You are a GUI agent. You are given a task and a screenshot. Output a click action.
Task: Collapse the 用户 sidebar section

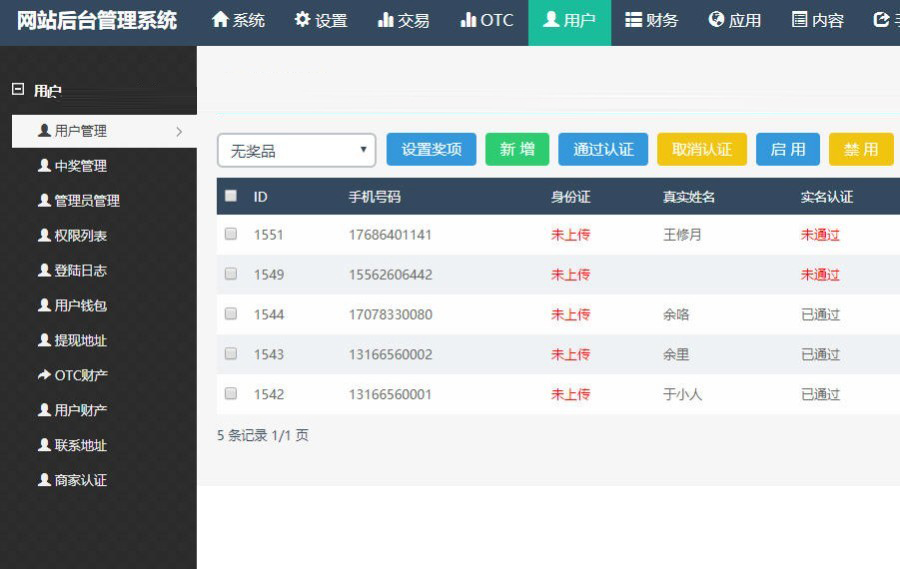pos(18,90)
